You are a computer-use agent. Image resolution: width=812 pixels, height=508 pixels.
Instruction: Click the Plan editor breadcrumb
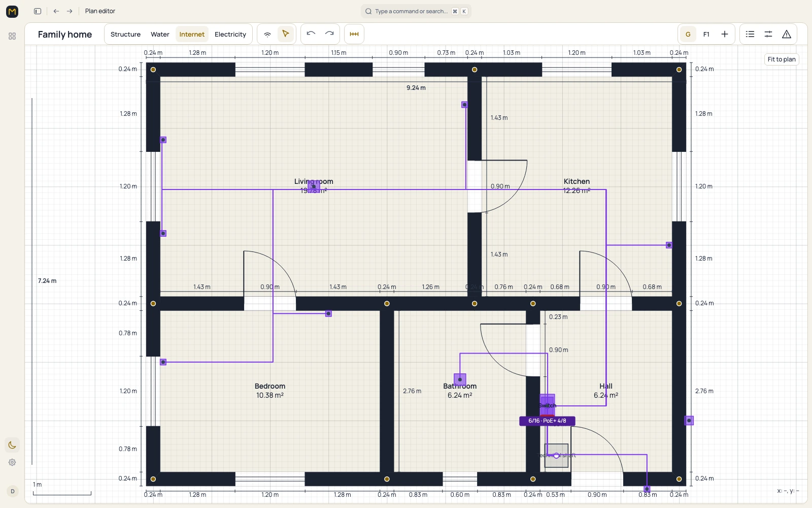click(x=100, y=11)
